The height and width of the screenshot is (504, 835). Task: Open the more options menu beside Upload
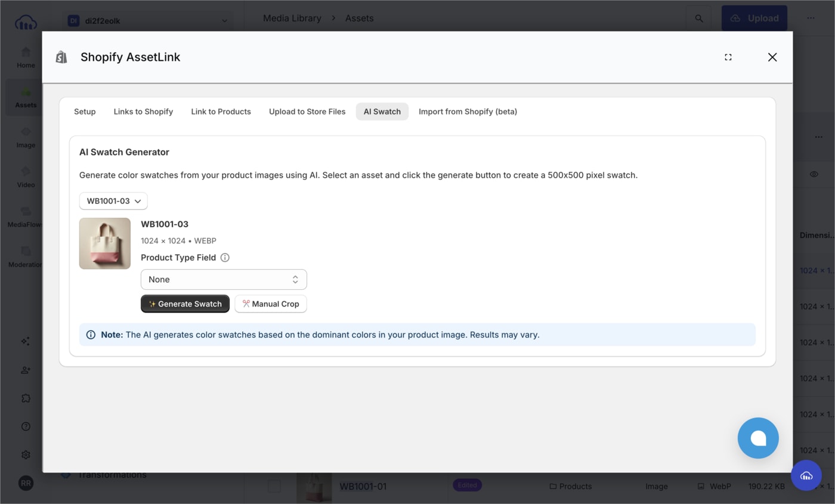pyautogui.click(x=811, y=18)
